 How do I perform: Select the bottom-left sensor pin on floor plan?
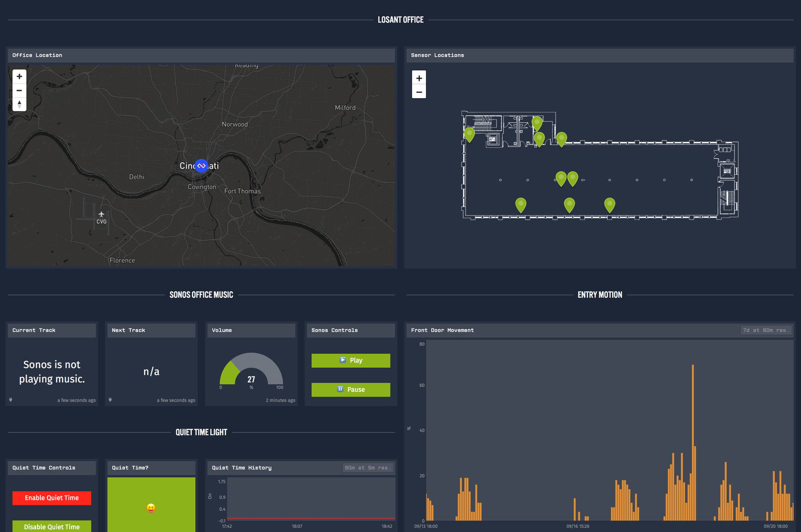pyautogui.click(x=521, y=204)
